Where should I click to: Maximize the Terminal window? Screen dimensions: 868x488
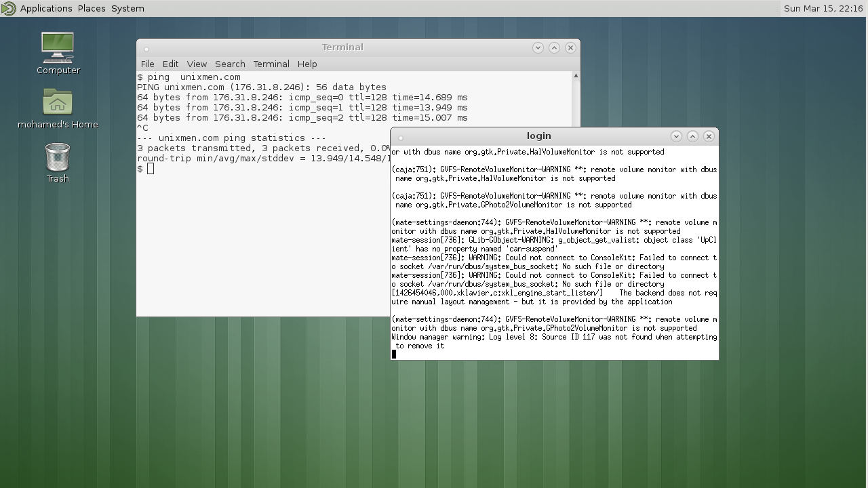click(x=554, y=47)
